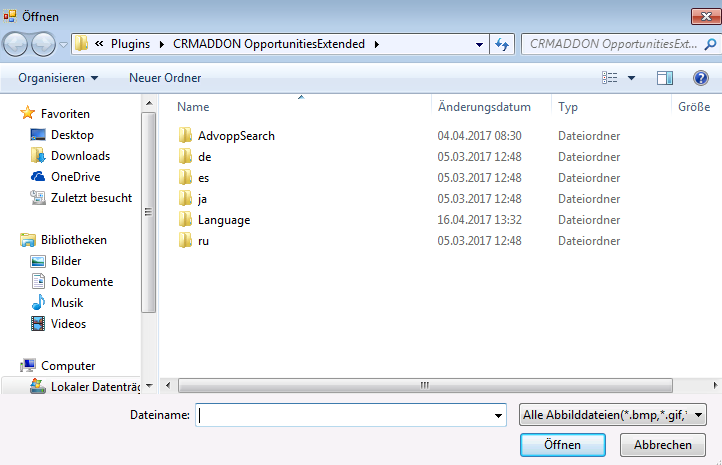Select Plugins in the address breadcrumb
The height and width of the screenshot is (465, 722).
[x=130, y=44]
